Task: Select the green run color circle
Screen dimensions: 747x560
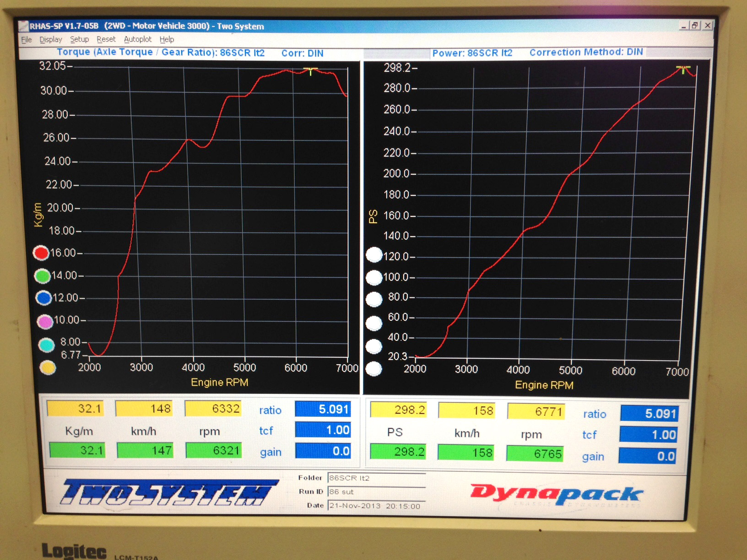Action: point(43,276)
